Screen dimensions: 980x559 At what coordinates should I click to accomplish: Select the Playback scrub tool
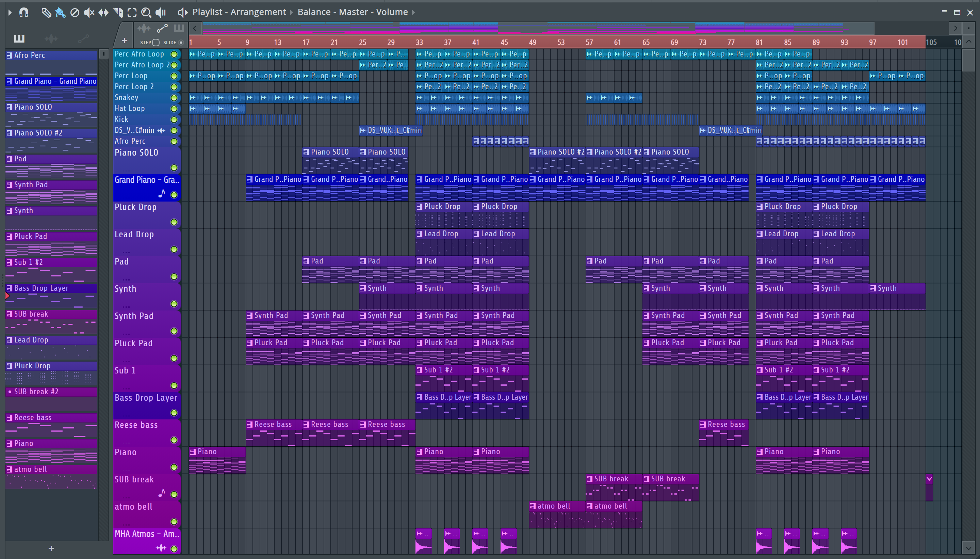click(x=160, y=12)
